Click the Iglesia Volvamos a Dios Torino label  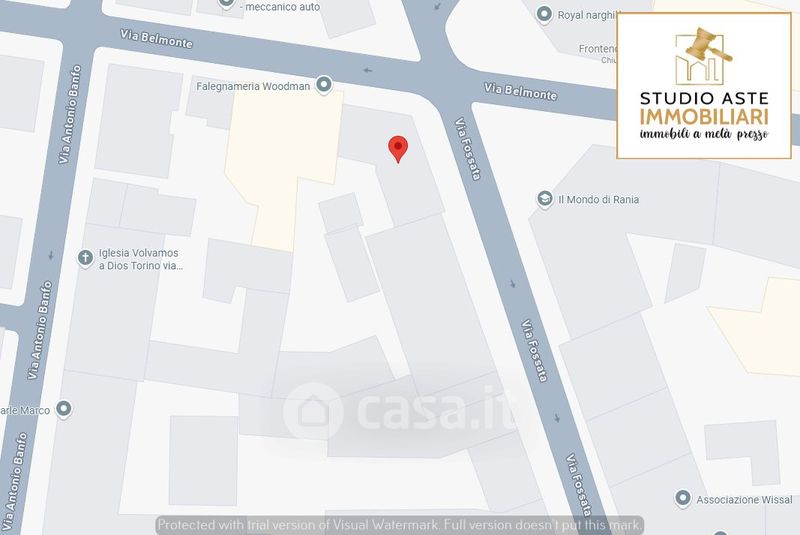(140, 259)
